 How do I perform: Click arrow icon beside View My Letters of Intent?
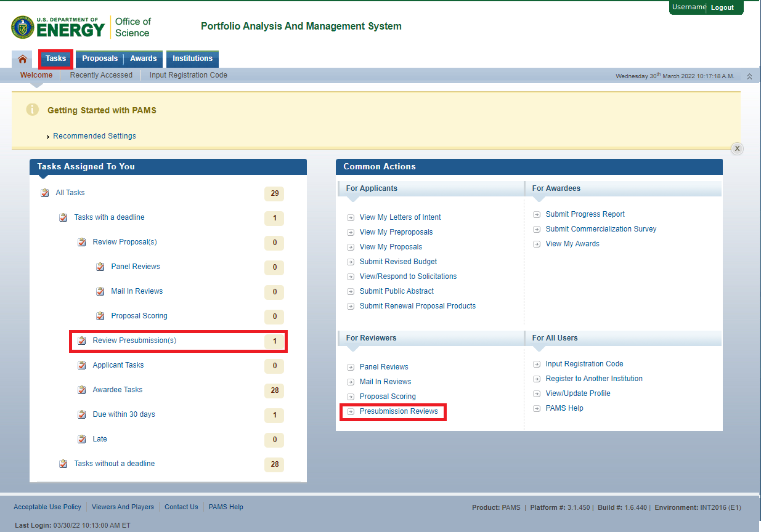click(351, 217)
